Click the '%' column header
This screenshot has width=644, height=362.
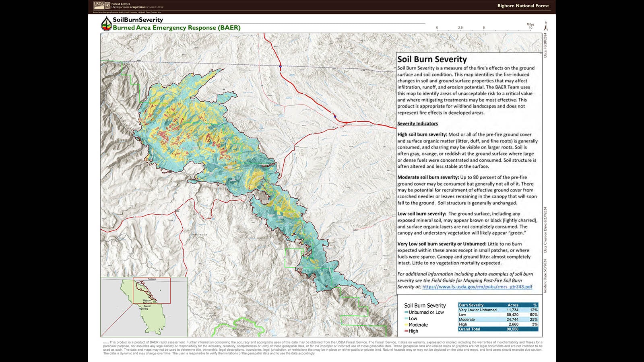535,305
